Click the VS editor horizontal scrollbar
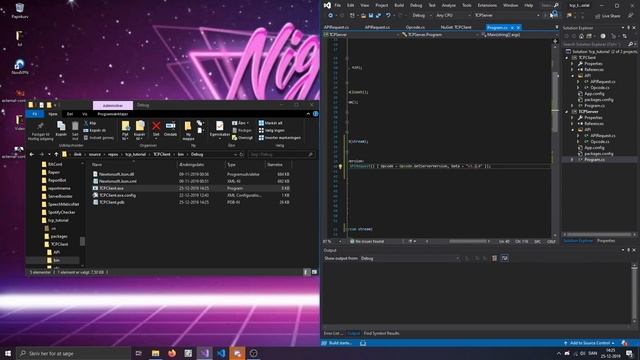Image resolution: width=640 pixels, height=360 pixels. coord(469,242)
